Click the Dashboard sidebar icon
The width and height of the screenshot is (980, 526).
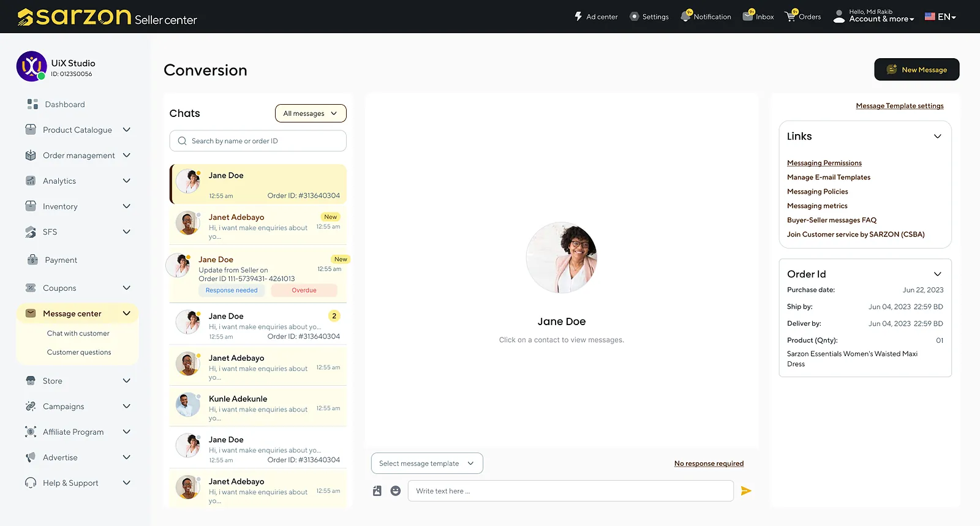point(32,104)
